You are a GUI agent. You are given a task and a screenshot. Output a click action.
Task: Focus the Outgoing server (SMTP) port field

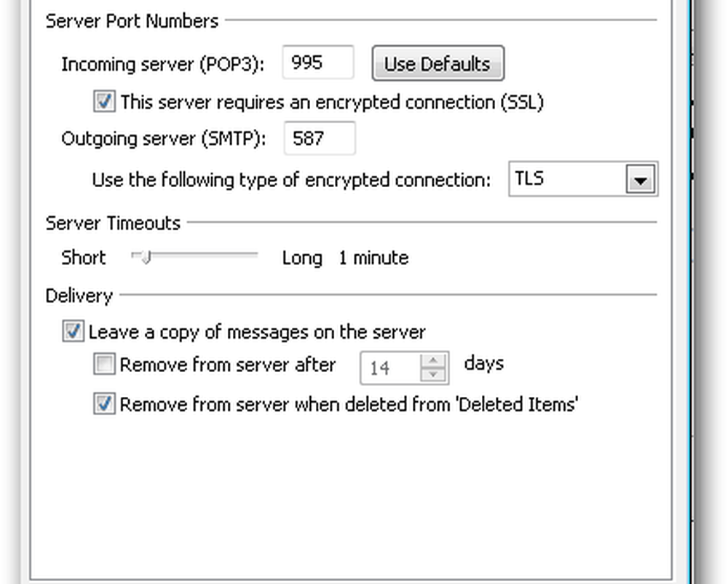pyautogui.click(x=319, y=138)
